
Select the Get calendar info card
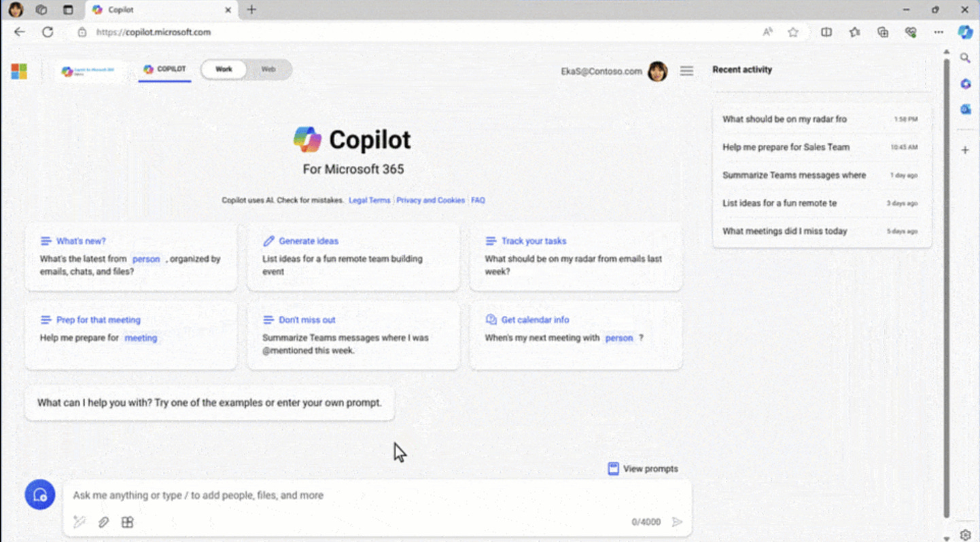(x=576, y=336)
